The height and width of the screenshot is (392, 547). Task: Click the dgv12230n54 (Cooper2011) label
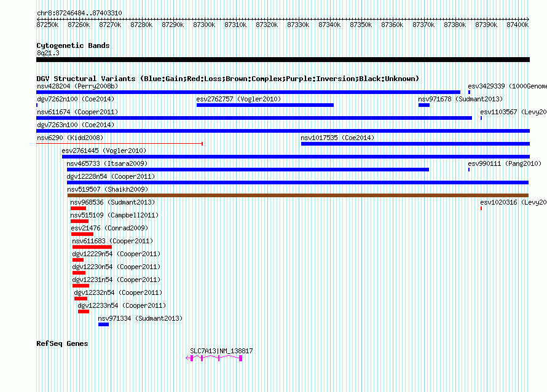tap(116, 267)
